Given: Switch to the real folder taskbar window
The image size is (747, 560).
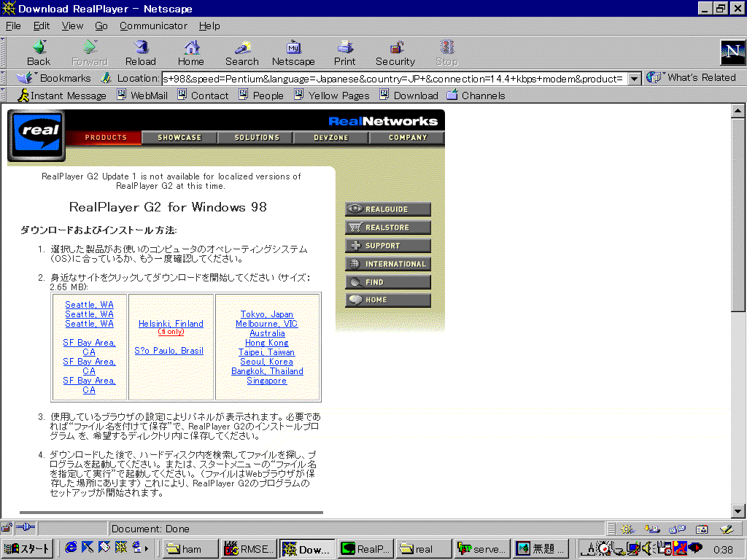Looking at the screenshot, I should 424,548.
